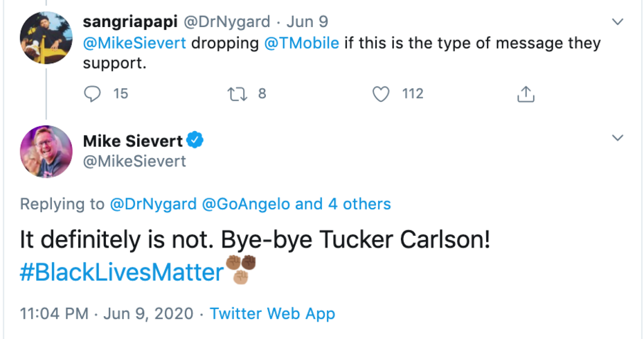
Task: Open Mike Sievert's profile picture
Action: point(46,153)
